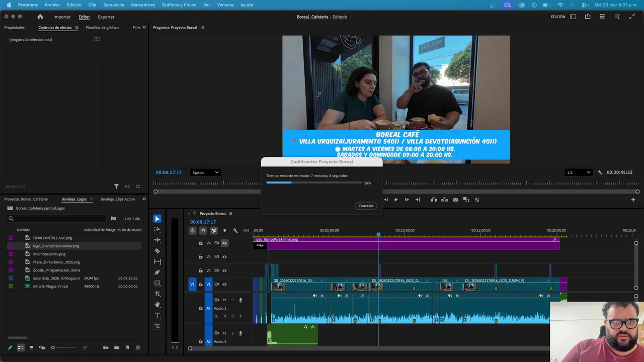Open Bandeja: Logos panel menu
This screenshot has width=644, height=362.
91,199
